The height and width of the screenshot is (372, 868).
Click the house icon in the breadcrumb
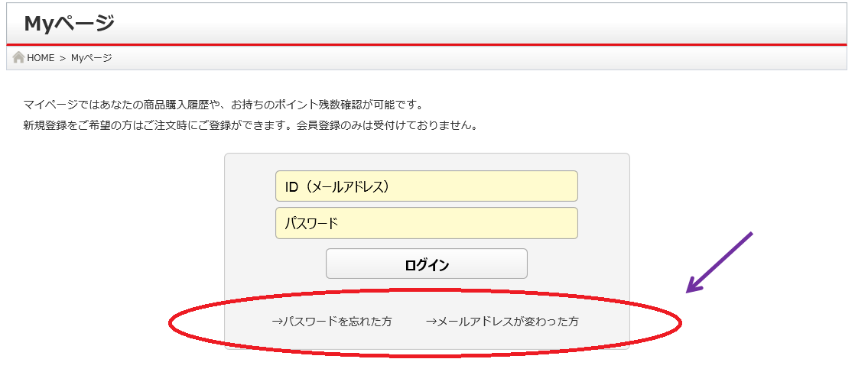18,57
